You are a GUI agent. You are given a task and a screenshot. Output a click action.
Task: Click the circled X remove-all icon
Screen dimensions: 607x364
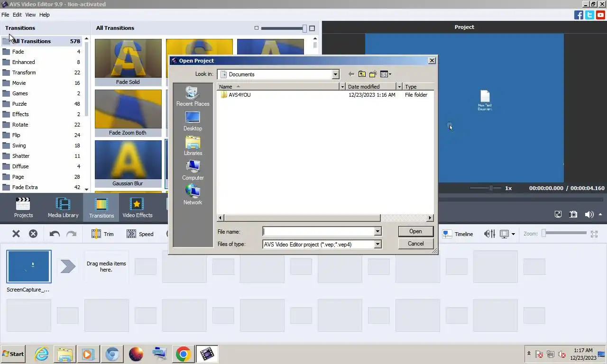(x=33, y=234)
